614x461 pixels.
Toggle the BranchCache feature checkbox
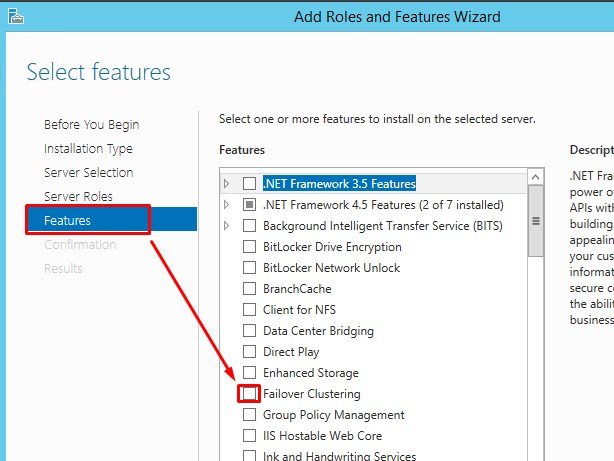pos(249,289)
